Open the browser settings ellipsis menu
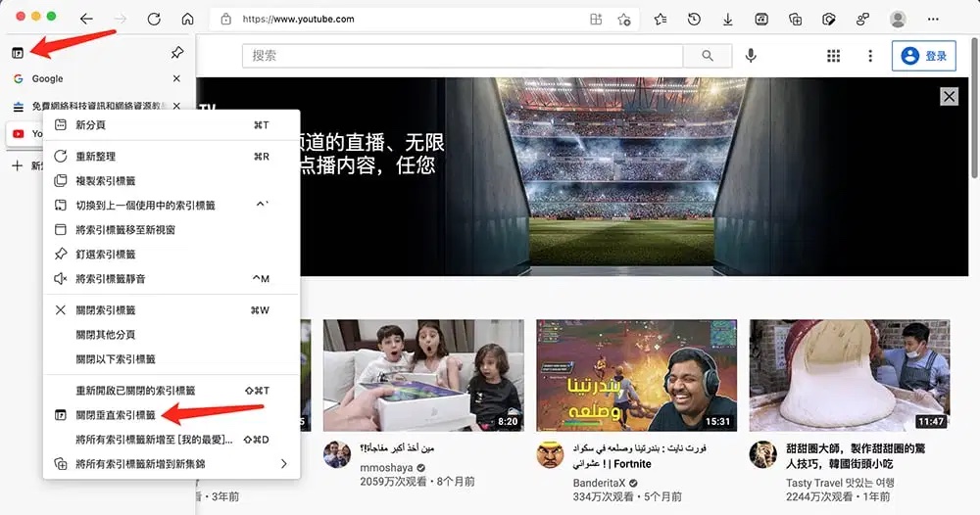 [x=933, y=20]
